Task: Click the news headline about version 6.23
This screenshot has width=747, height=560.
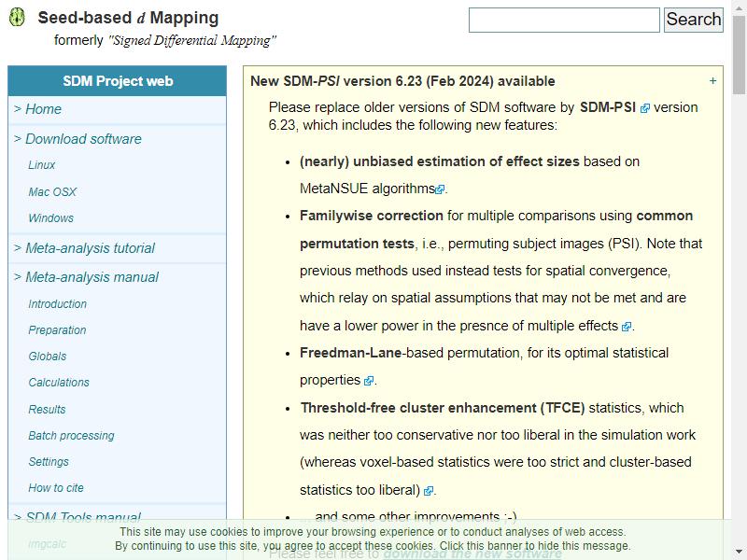Action: 402,81
